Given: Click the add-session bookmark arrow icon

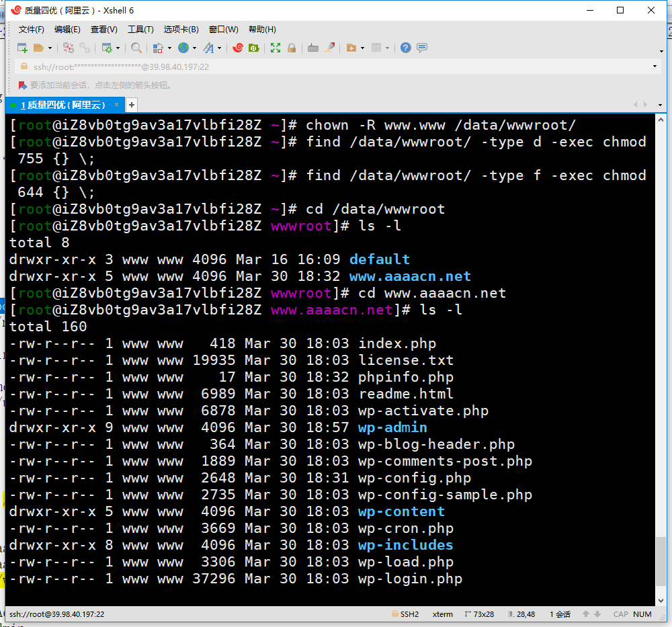Looking at the screenshot, I should [22, 85].
